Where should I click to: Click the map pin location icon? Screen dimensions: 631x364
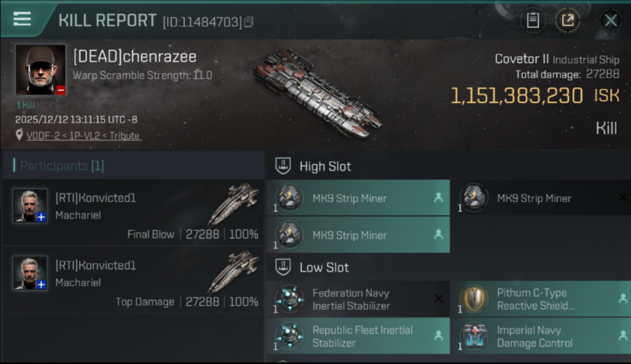click(19, 135)
